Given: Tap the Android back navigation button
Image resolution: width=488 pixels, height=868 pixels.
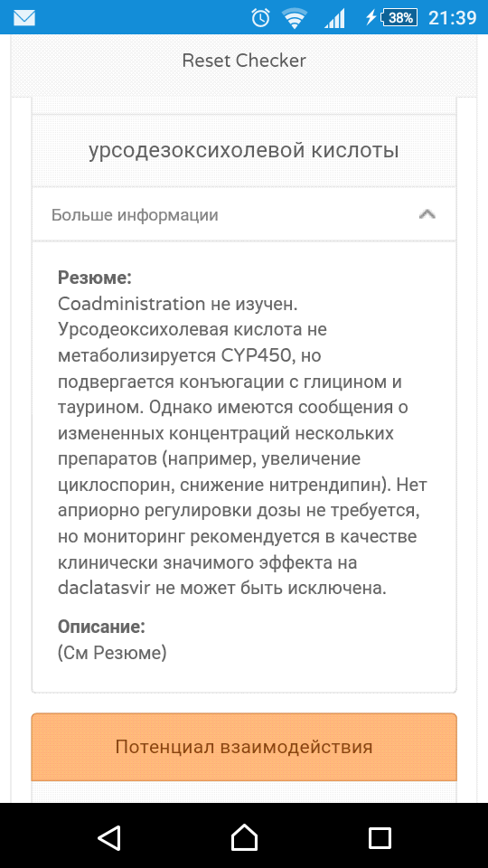Looking at the screenshot, I should point(109,836).
